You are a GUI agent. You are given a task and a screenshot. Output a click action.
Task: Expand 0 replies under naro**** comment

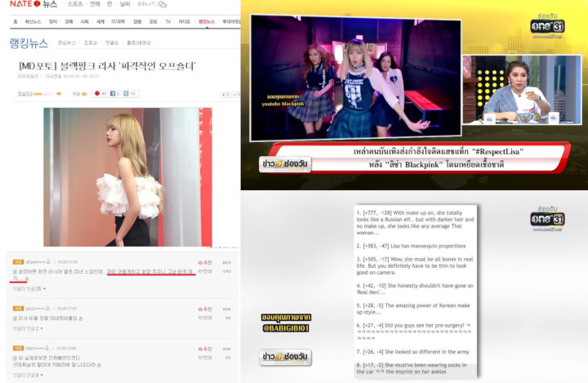pos(28,375)
